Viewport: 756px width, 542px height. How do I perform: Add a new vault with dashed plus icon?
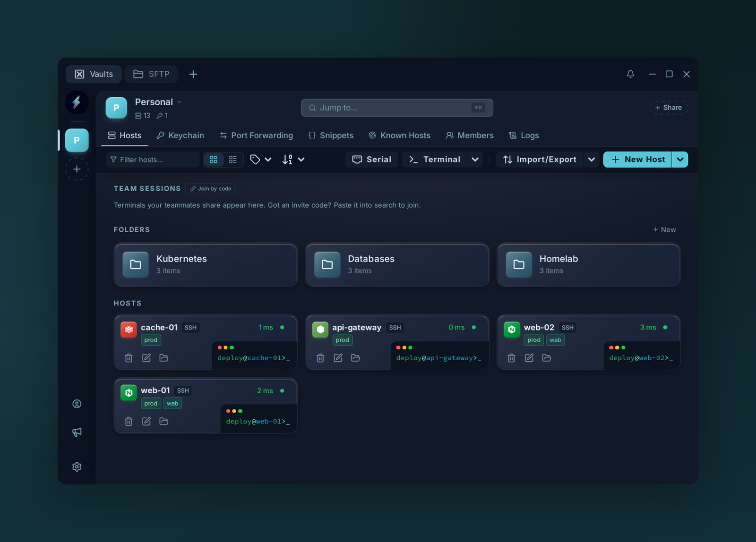tap(77, 169)
